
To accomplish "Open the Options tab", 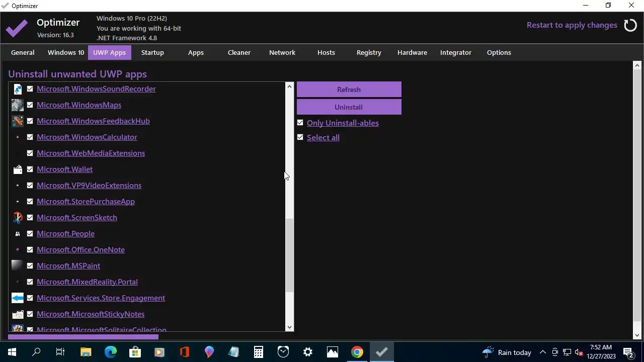I will (x=499, y=52).
